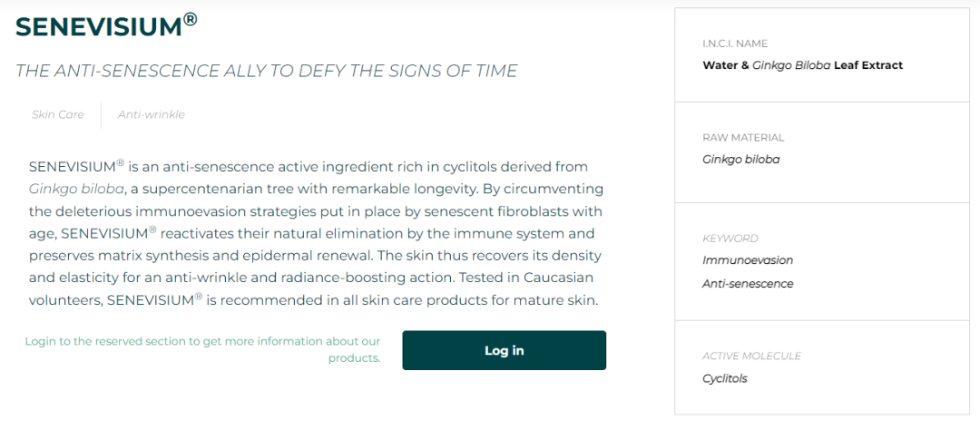Viewport: 980px width, 430px height.
Task: Click the Immunoevasion keyword
Action: pos(747,260)
